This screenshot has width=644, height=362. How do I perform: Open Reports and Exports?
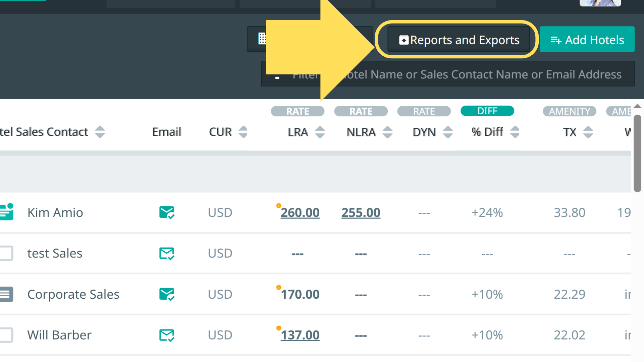click(459, 40)
